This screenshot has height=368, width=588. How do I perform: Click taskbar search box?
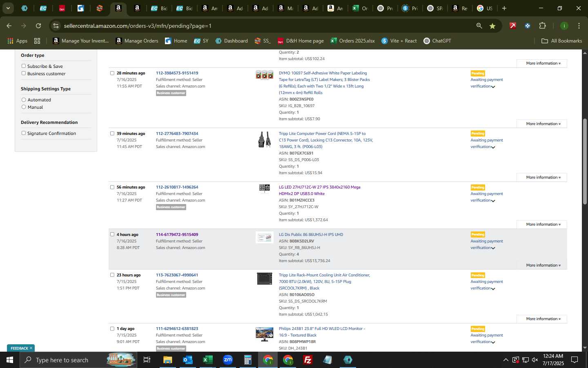click(x=78, y=360)
